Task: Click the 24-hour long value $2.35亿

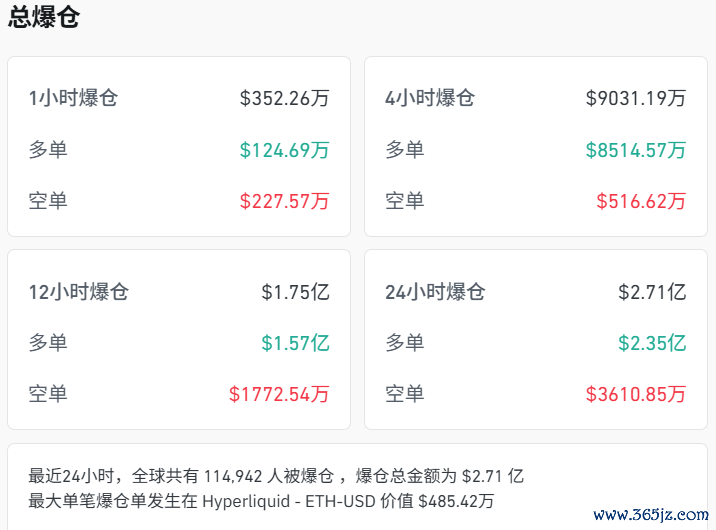Action: click(652, 343)
